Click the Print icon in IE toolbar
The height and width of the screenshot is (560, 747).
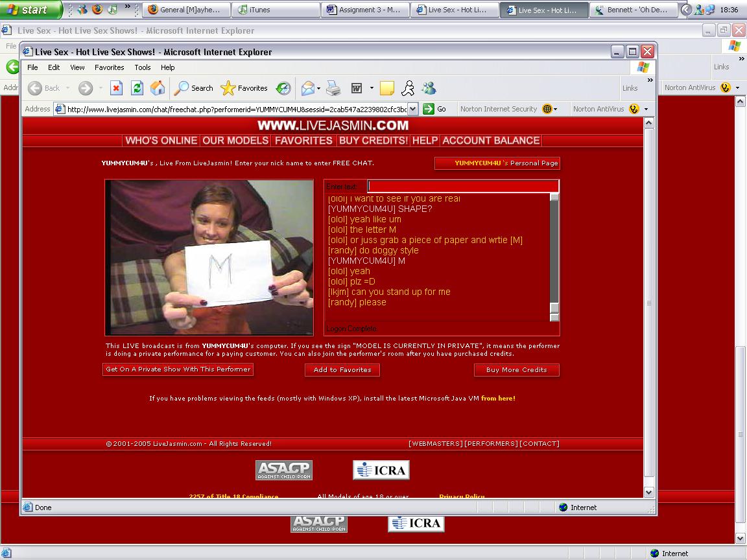[x=333, y=88]
